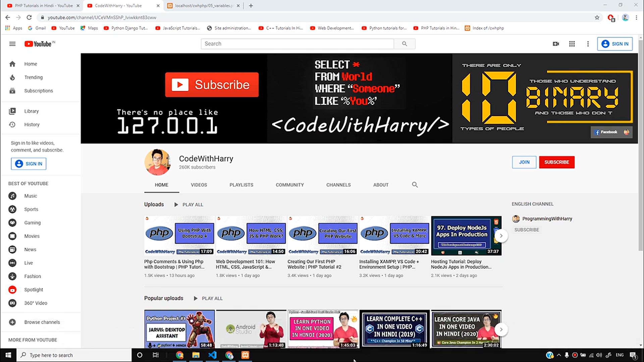Screen dimensions: 644x362
Task: Switch to the COMMUNITY tab
Action: point(290,185)
